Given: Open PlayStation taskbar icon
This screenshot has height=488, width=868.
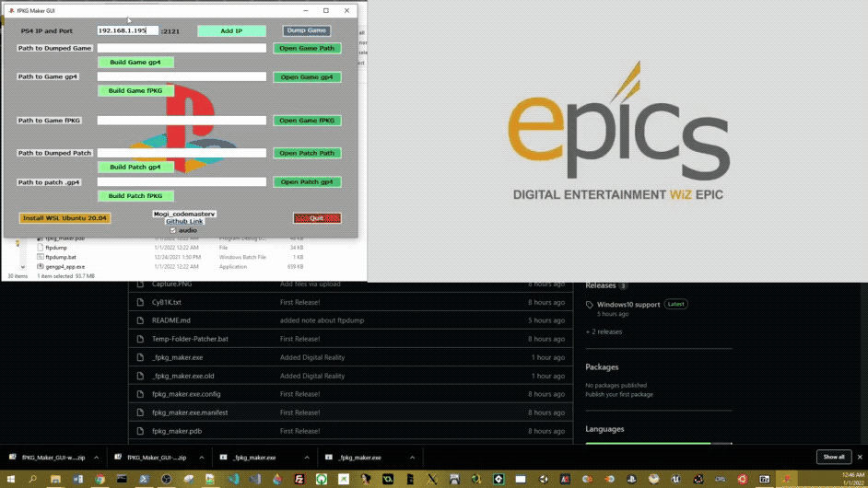Looking at the screenshot, I should (x=631, y=479).
